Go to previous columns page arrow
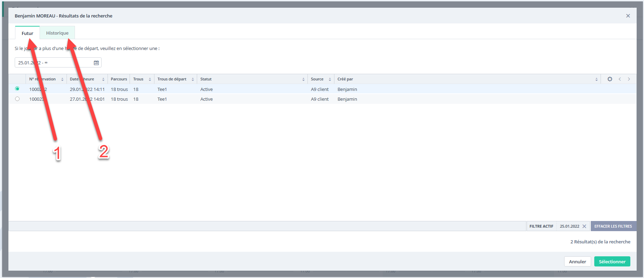This screenshot has height=278, width=644. (620, 79)
